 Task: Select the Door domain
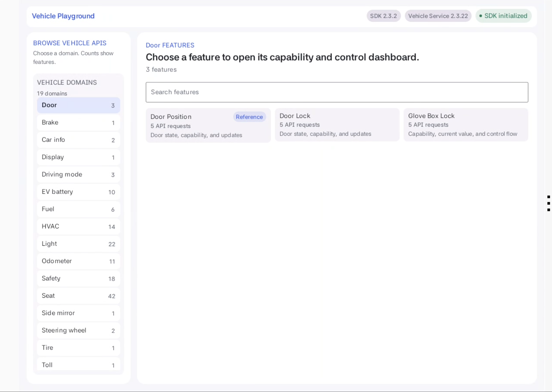[x=78, y=105]
